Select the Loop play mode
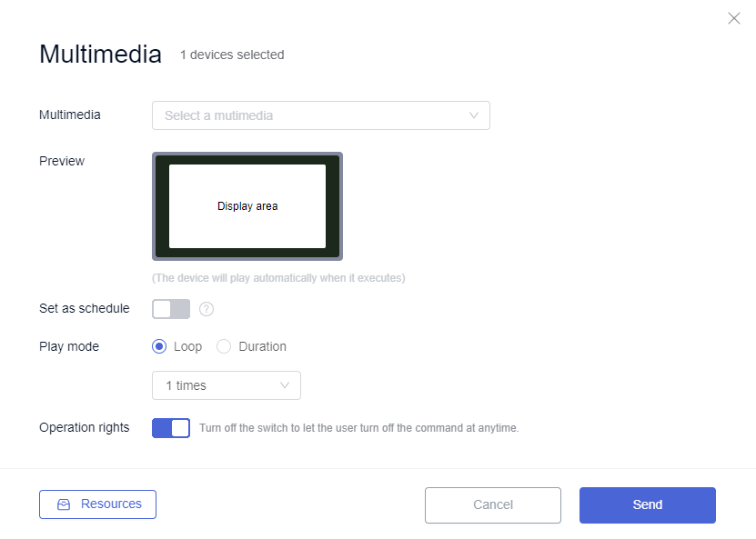 pos(159,346)
